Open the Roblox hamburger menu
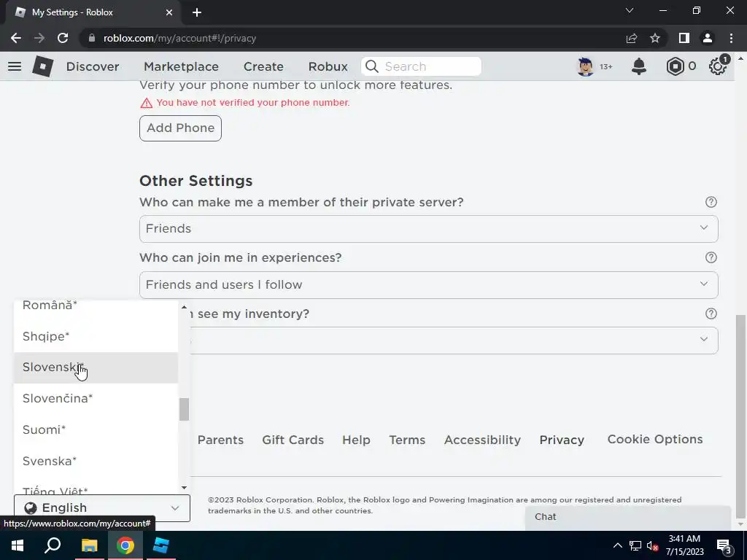The height and width of the screenshot is (560, 747). (x=15, y=66)
